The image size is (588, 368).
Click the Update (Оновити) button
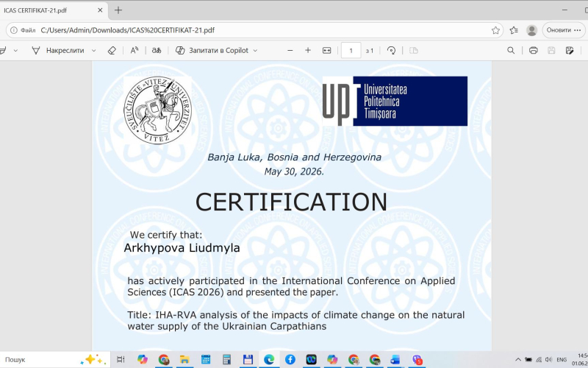(x=565, y=30)
